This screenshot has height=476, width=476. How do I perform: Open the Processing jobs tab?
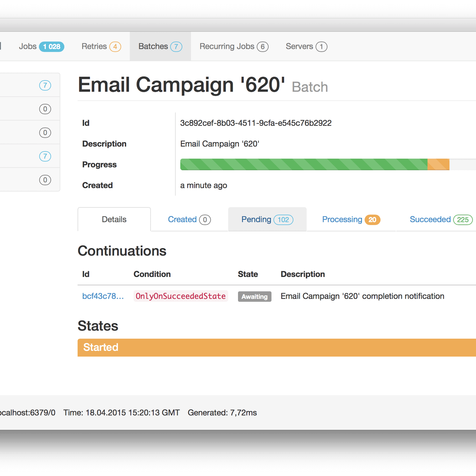click(x=351, y=220)
